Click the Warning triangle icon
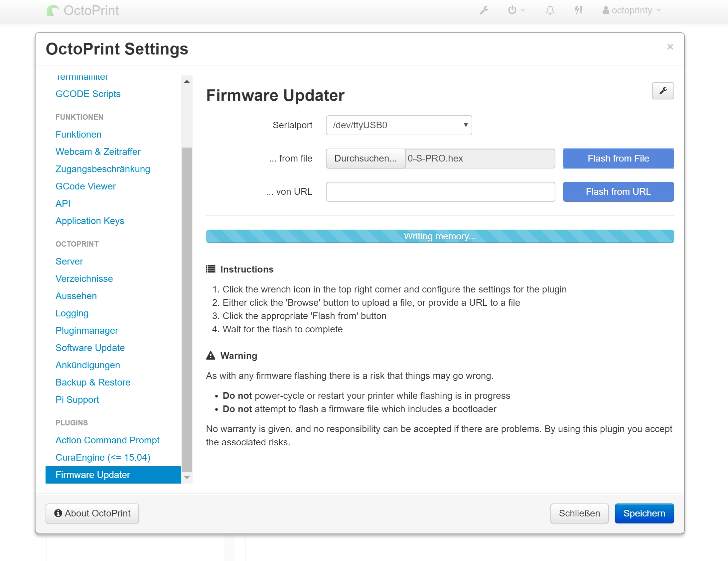Screen dimensions: 728x561 (211, 356)
